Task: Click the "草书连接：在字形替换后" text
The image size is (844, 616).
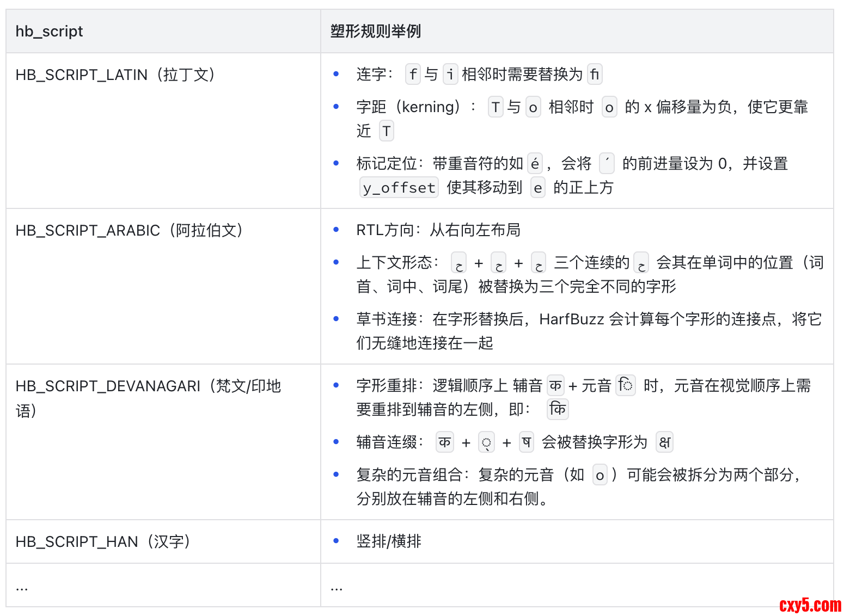Action: 439,319
